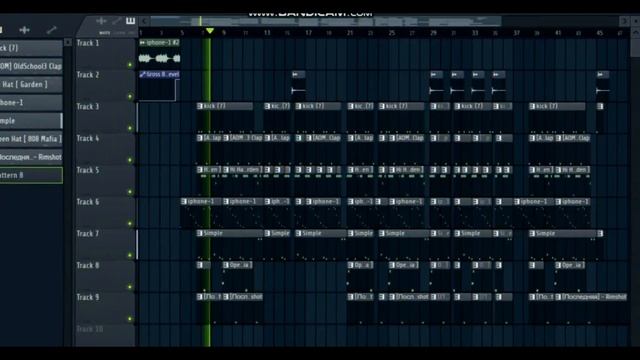Click crosshair icon above the pattern picker list
Screen dimensions: 640x360
[x=24, y=30]
